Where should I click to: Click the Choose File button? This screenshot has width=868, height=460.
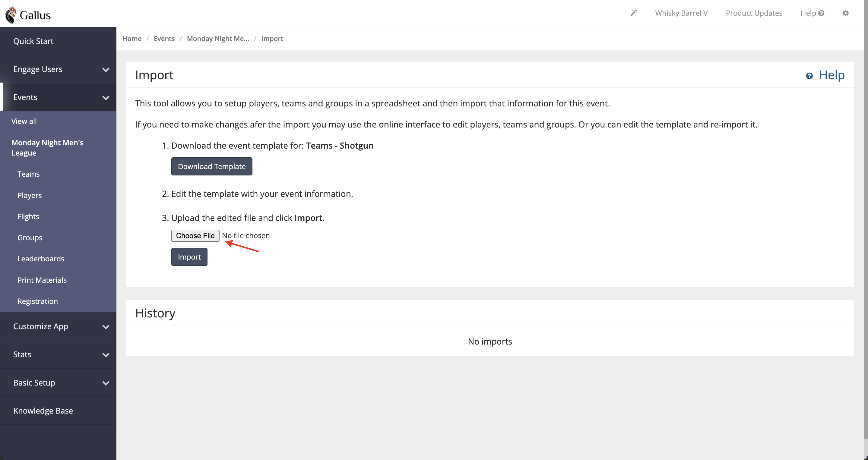[195, 235]
